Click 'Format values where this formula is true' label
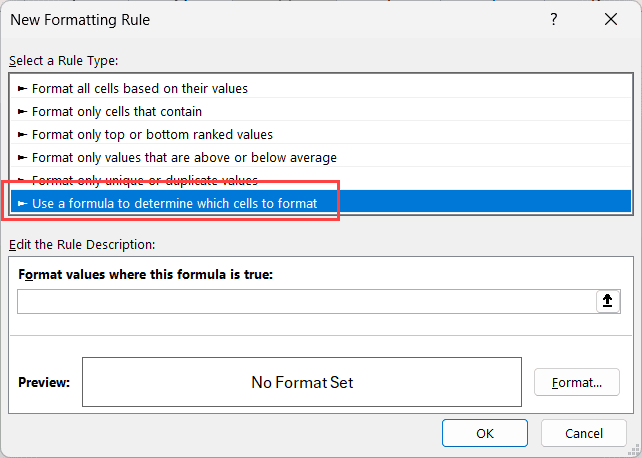The height and width of the screenshot is (458, 642). pyautogui.click(x=145, y=274)
